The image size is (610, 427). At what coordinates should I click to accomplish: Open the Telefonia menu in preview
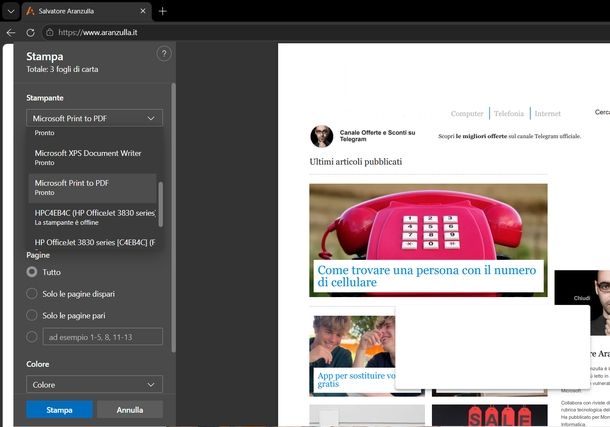(509, 114)
